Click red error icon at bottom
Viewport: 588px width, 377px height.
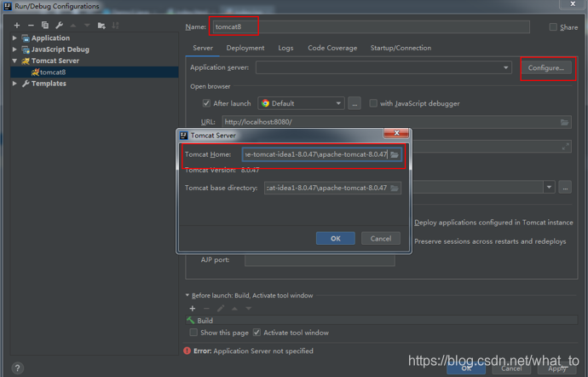tap(187, 351)
